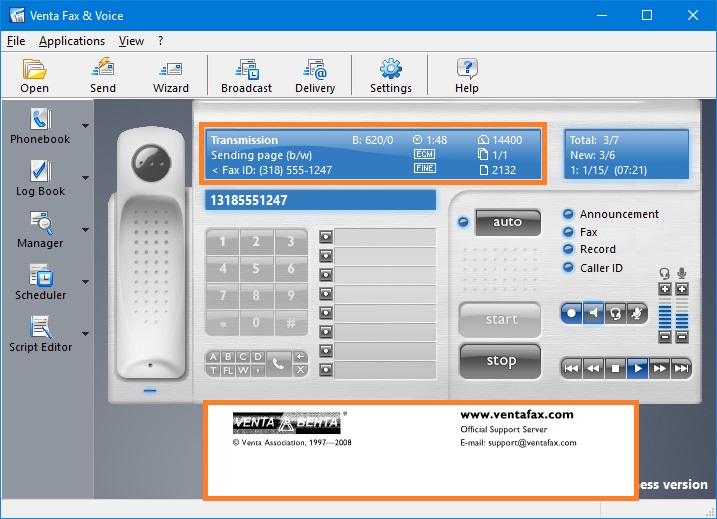717x519 pixels.
Task: Stop playback with the square button
Action: tap(615, 369)
